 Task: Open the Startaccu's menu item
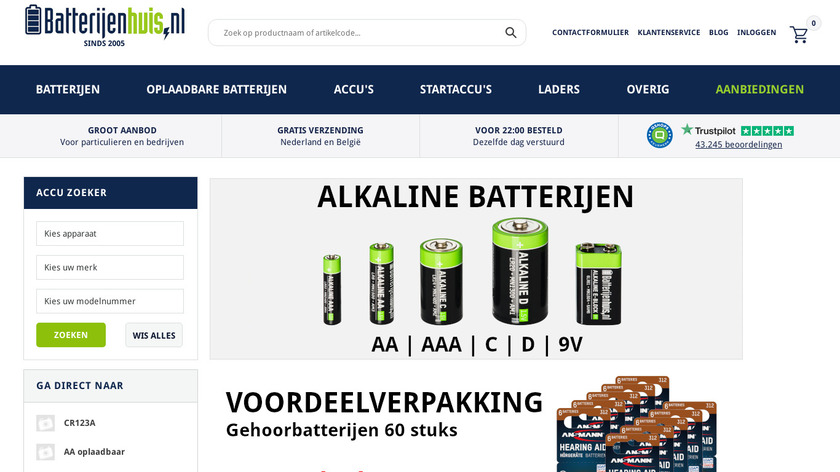(x=456, y=89)
